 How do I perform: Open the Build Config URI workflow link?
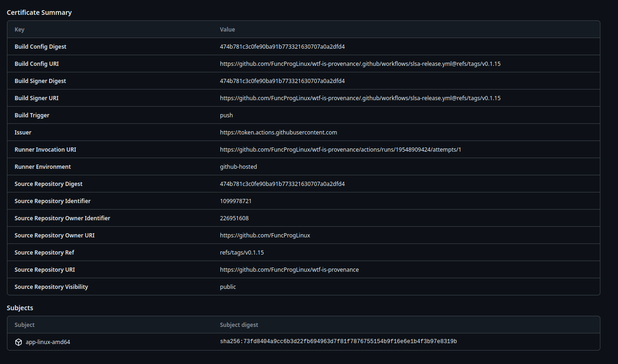(360, 64)
